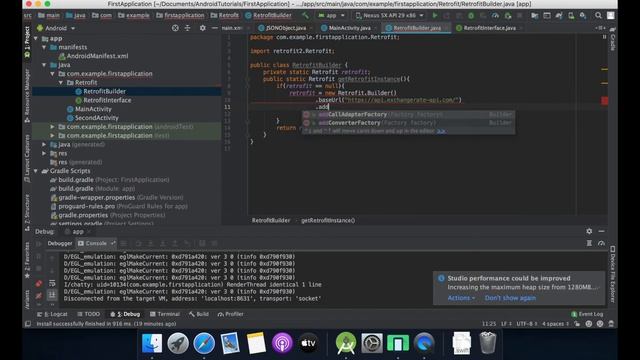
Task: Collapse the manifests folder
Action: coord(44,47)
